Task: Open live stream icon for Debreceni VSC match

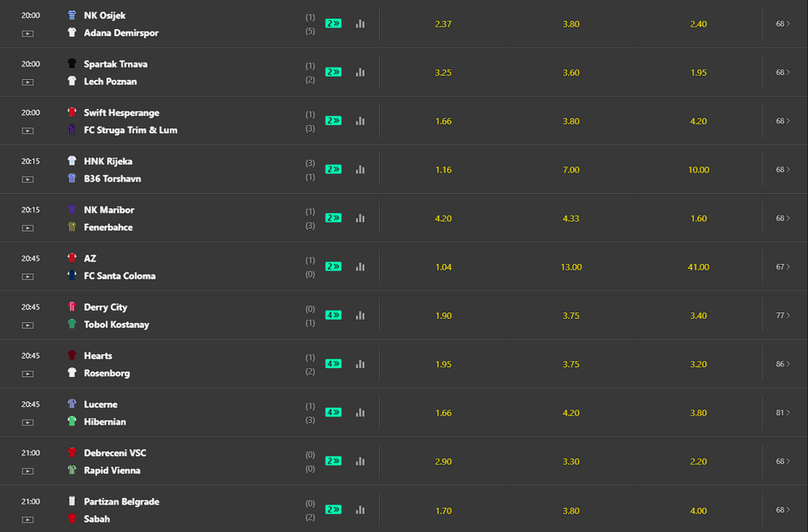Action: (x=27, y=471)
